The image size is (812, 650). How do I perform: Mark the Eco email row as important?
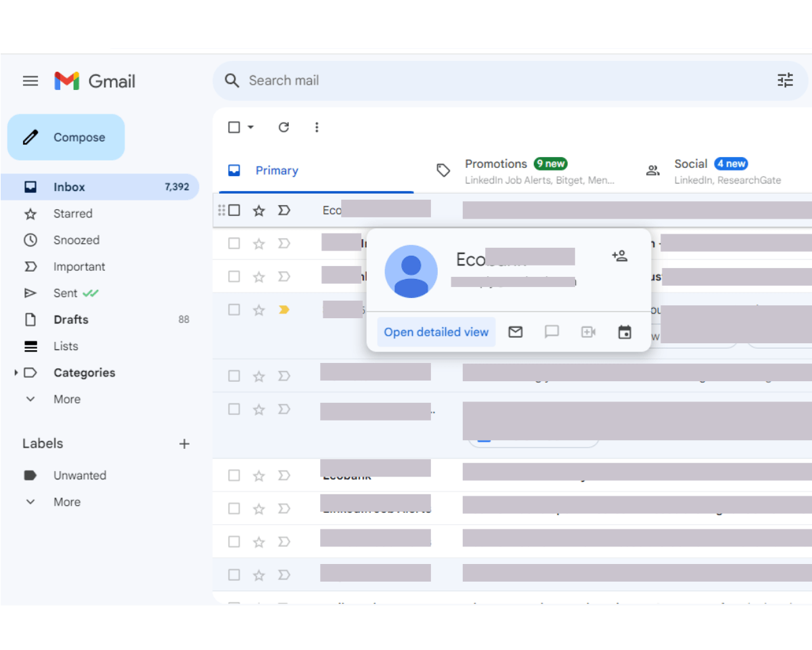pyautogui.click(x=284, y=211)
